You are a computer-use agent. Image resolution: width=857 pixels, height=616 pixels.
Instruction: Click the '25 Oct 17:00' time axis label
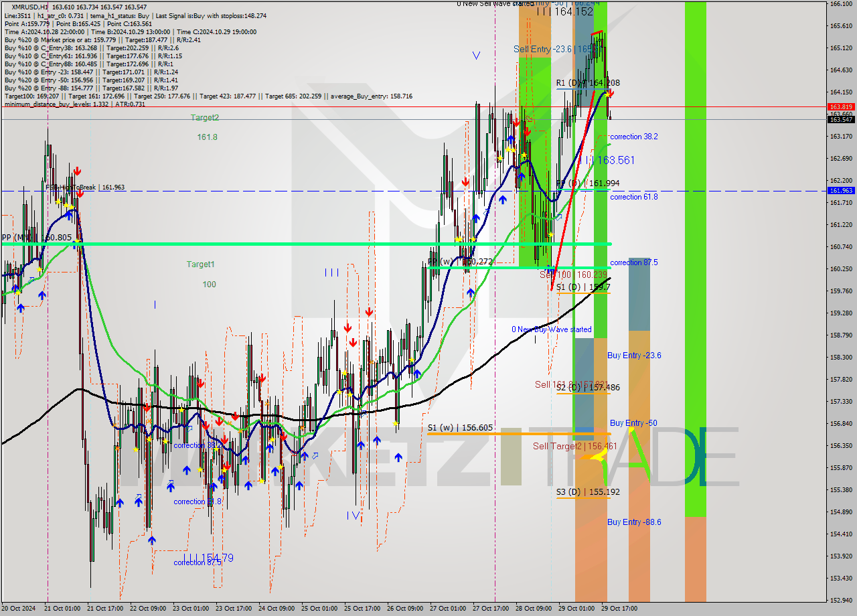coord(362,609)
